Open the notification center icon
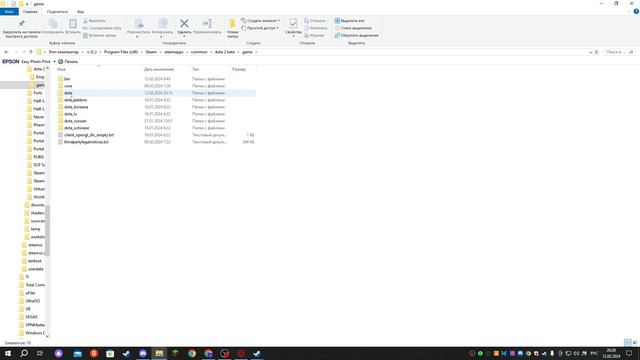The height and width of the screenshot is (360, 640). pyautogui.click(x=629, y=353)
